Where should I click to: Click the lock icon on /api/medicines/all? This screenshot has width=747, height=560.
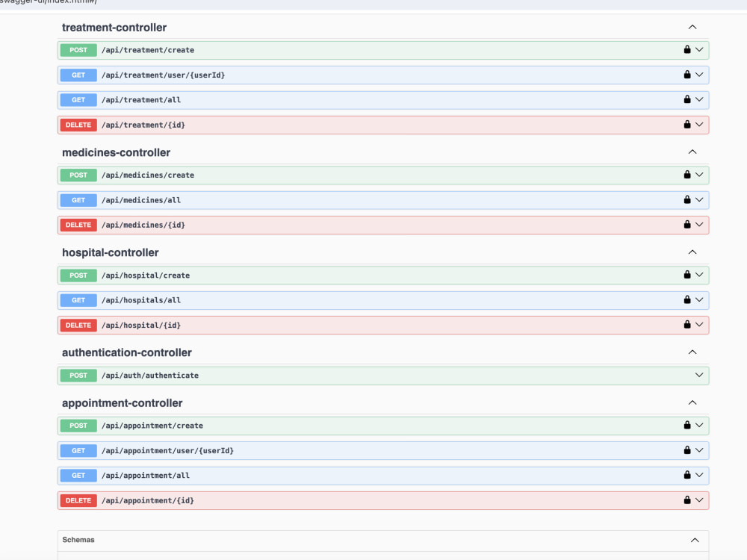click(x=686, y=199)
